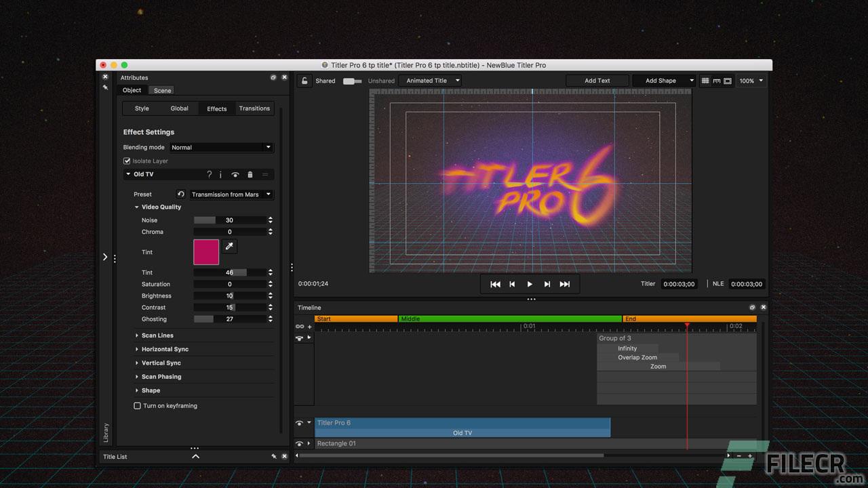868x488 pixels.
Task: Expand the Shape section
Action: pyautogui.click(x=137, y=390)
